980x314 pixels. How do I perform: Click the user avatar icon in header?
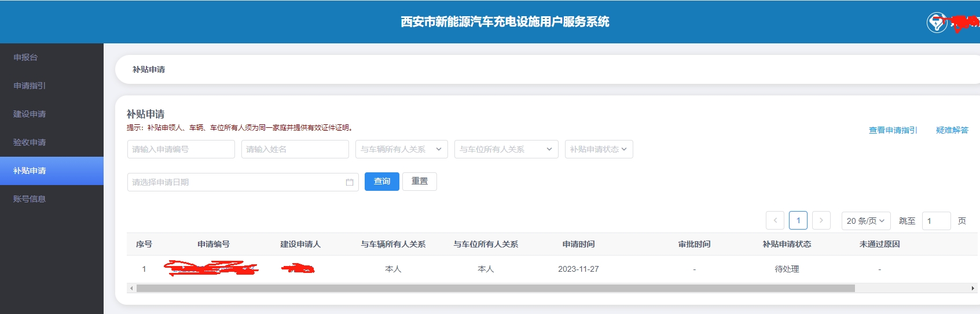(x=936, y=23)
